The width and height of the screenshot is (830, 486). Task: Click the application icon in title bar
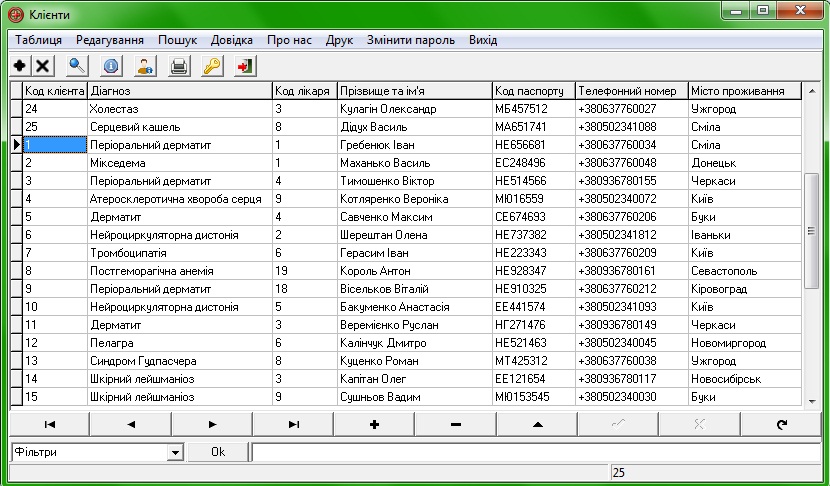pyautogui.click(x=16, y=15)
